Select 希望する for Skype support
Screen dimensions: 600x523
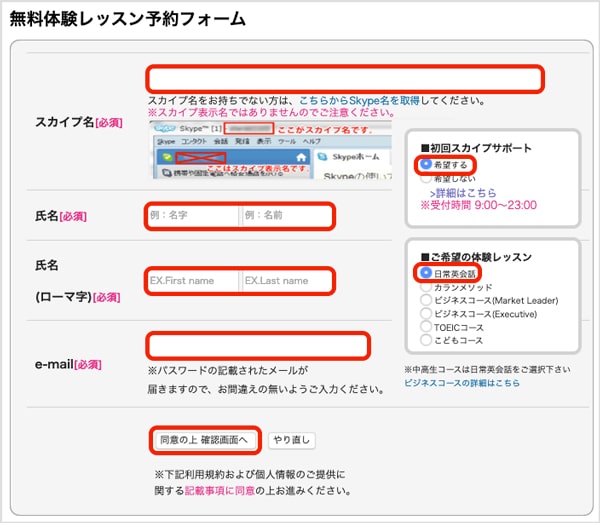tap(427, 164)
